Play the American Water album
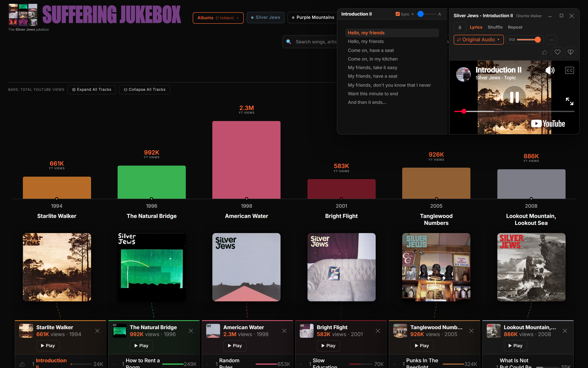 click(235, 346)
